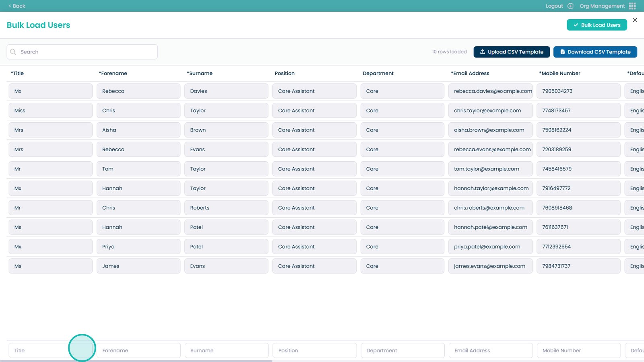This screenshot has width=644, height=362.
Task: Click the empty Email Address field at bottom
Action: coord(490,350)
